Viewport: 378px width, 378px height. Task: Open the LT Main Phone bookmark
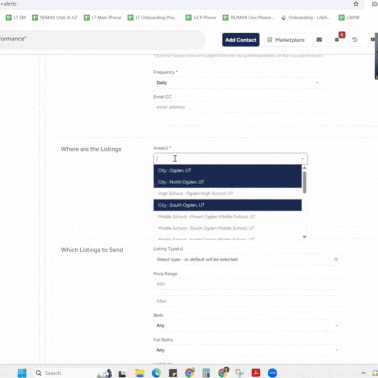pyautogui.click(x=102, y=18)
